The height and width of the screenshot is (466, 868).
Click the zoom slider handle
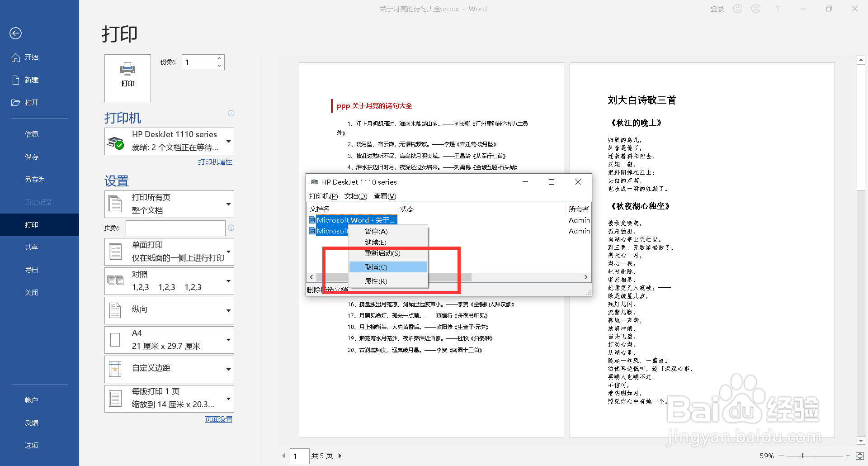coord(802,456)
